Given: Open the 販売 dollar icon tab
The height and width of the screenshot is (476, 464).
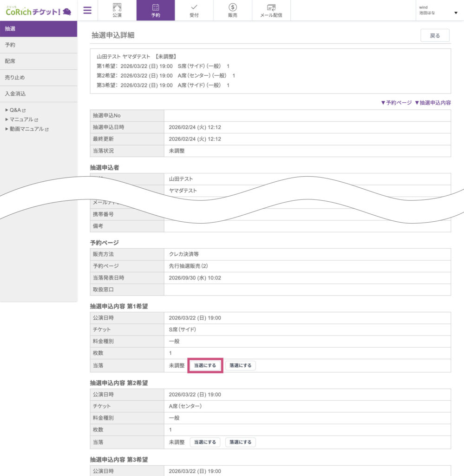Looking at the screenshot, I should 233,10.
